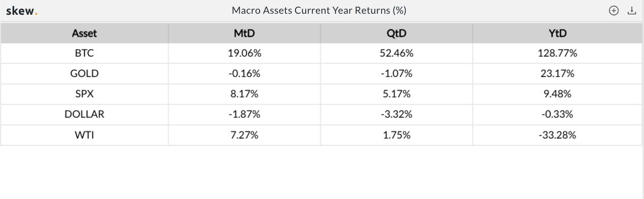
Task: Click SPX MtD value 8.17%
Action: coord(244,94)
